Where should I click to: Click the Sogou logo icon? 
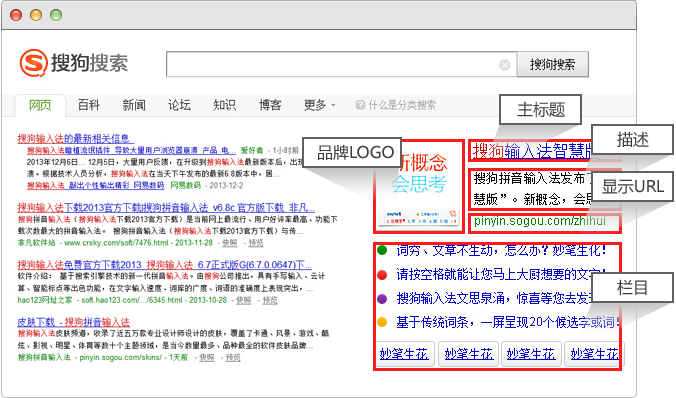(33, 63)
